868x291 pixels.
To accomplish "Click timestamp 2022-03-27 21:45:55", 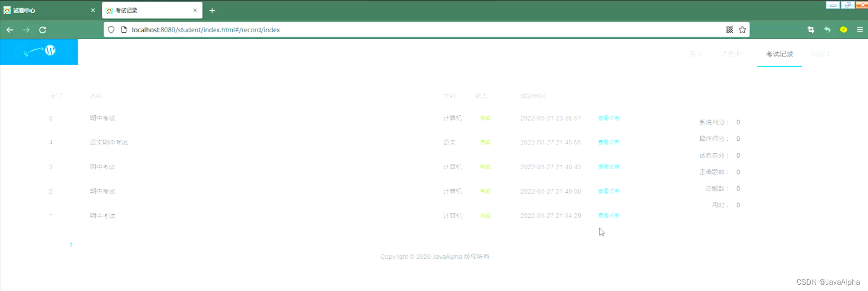I will tap(551, 142).
